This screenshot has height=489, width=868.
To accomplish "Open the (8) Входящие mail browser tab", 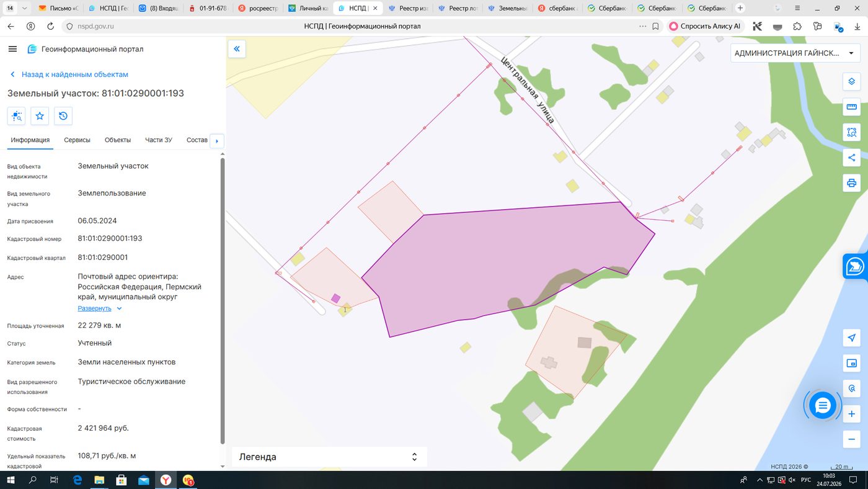I will coord(158,9).
